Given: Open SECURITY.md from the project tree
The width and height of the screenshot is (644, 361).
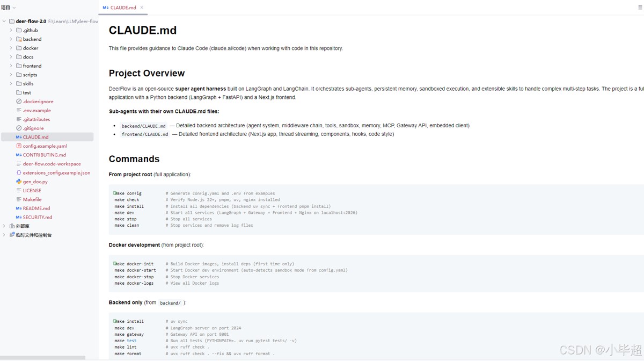Looking at the screenshot, I should 38,217.
